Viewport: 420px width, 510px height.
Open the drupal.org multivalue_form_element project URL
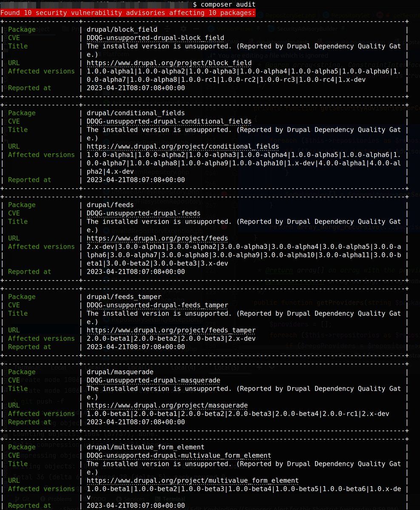point(193,480)
